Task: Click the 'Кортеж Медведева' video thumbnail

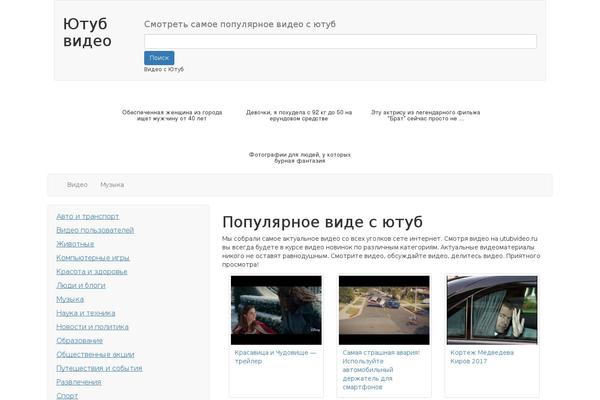Action: (492, 310)
